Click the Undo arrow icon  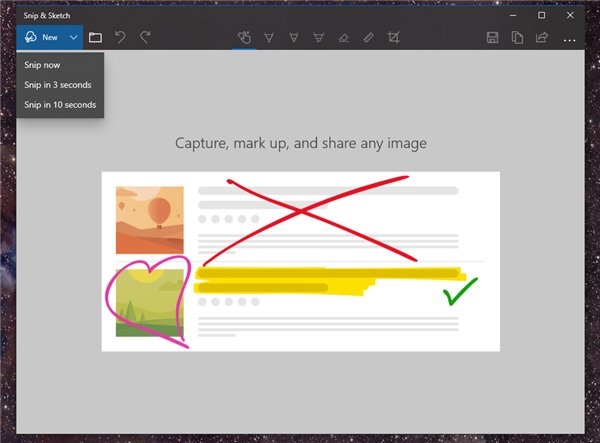121,38
